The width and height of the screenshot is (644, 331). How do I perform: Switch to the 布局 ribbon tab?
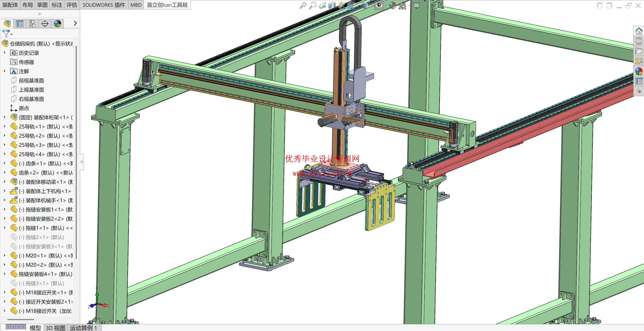pyautogui.click(x=27, y=5)
